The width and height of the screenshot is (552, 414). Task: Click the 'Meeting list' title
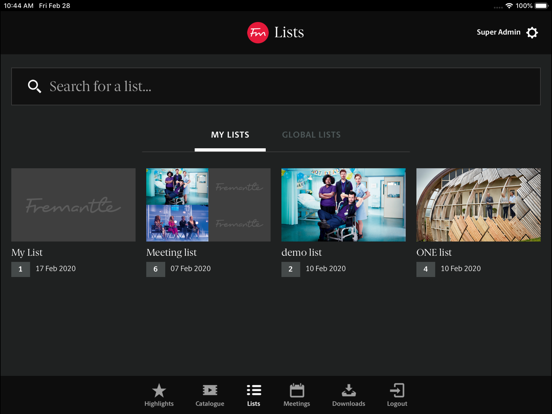(x=171, y=253)
